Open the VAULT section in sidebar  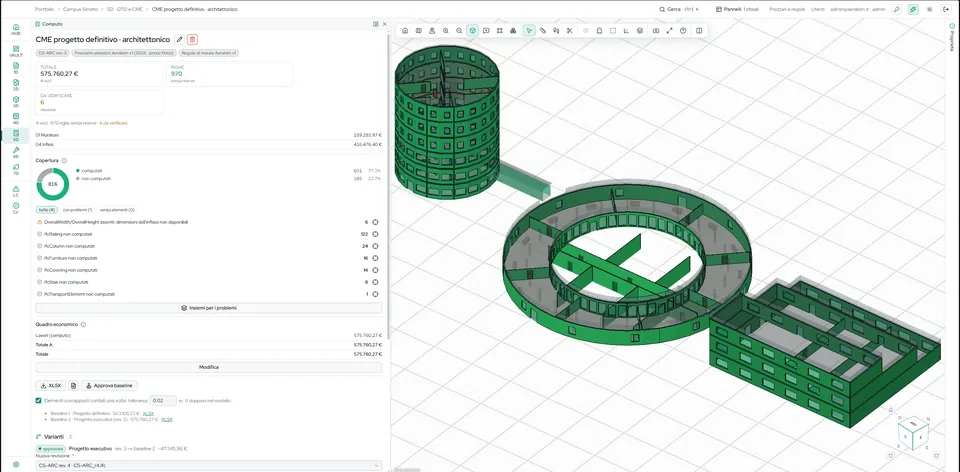[15, 51]
